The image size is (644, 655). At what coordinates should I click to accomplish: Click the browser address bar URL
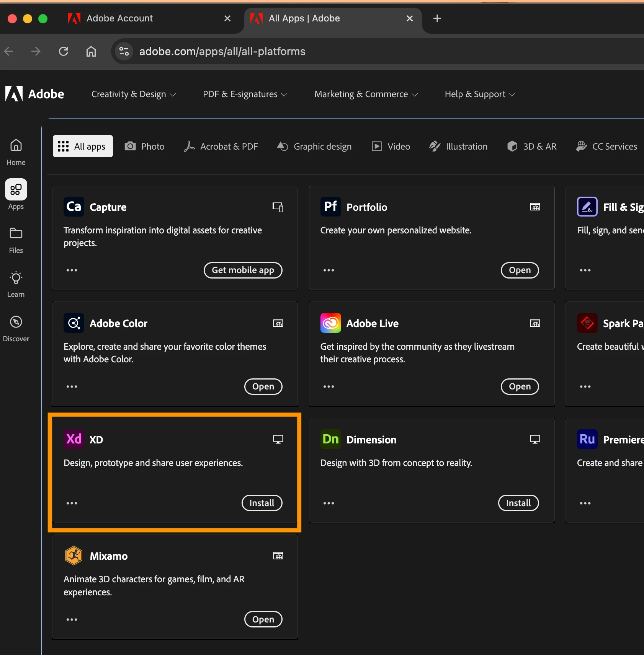pyautogui.click(x=222, y=51)
